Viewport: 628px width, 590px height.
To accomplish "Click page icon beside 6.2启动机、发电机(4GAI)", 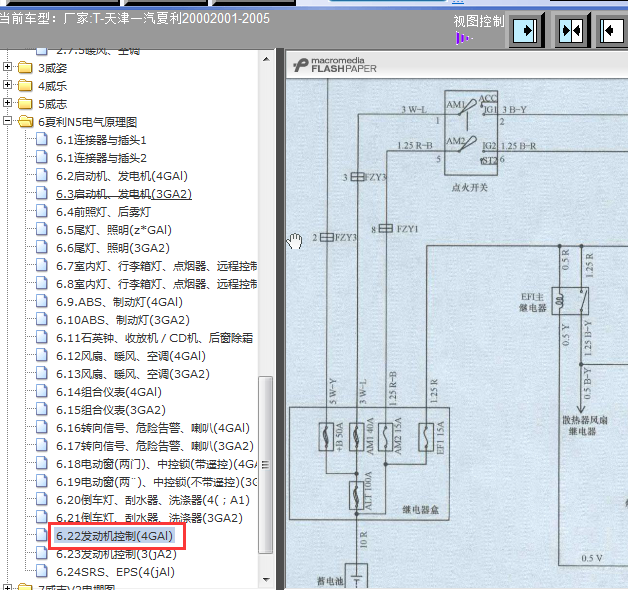I will [x=42, y=175].
